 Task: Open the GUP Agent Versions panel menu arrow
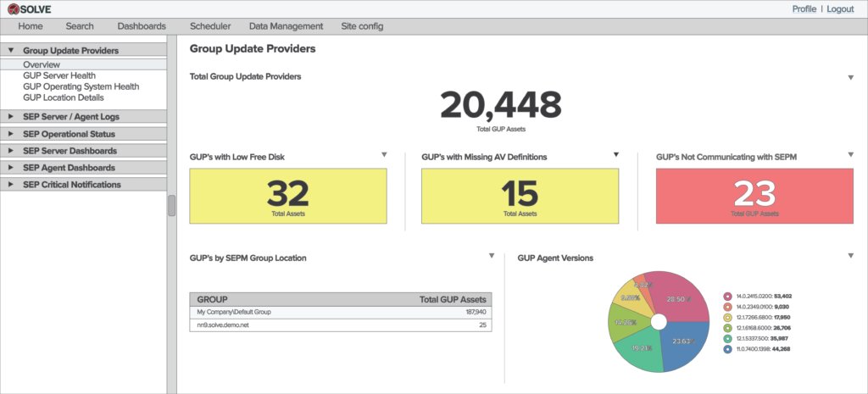pyautogui.click(x=850, y=256)
